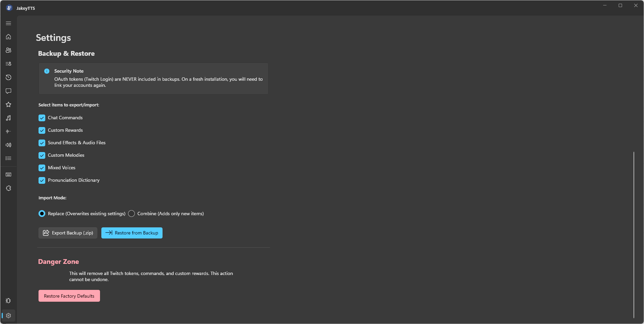Screen dimensions: 644x324
Task: Click the settings gear sidebar icon
Action: tap(8, 316)
